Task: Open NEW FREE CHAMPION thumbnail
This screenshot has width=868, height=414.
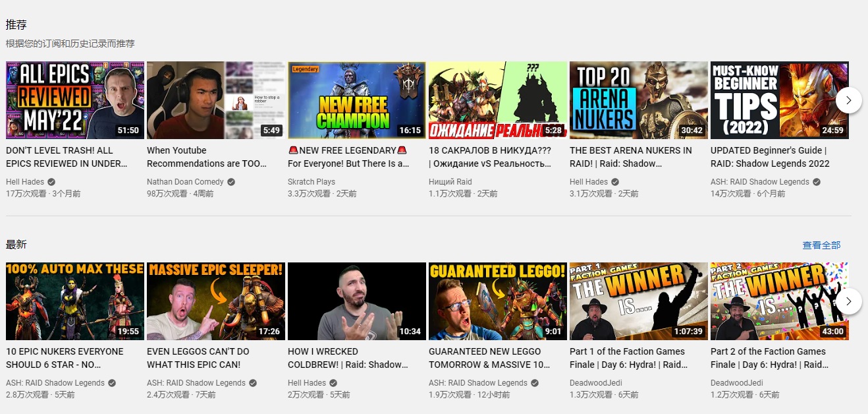Action: pos(357,100)
